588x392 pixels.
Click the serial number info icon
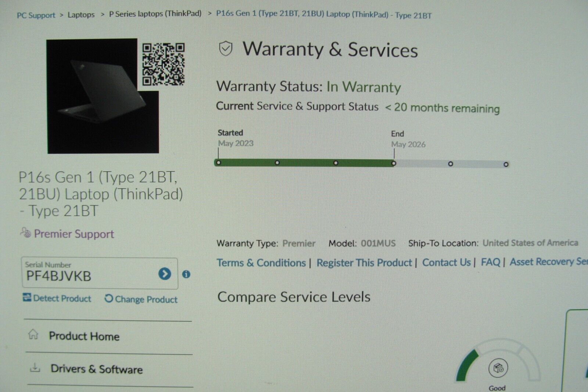(x=186, y=274)
